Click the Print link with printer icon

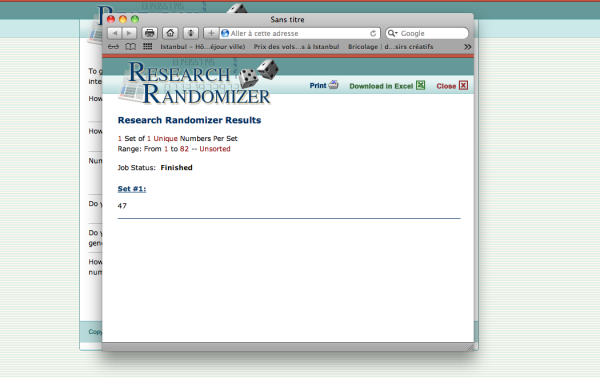pyautogui.click(x=324, y=85)
